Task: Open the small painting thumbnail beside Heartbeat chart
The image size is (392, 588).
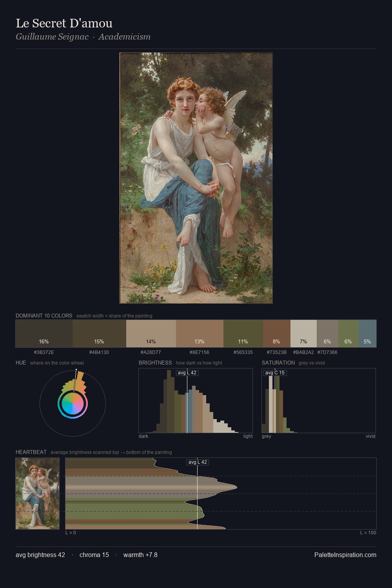Action: coord(38,494)
